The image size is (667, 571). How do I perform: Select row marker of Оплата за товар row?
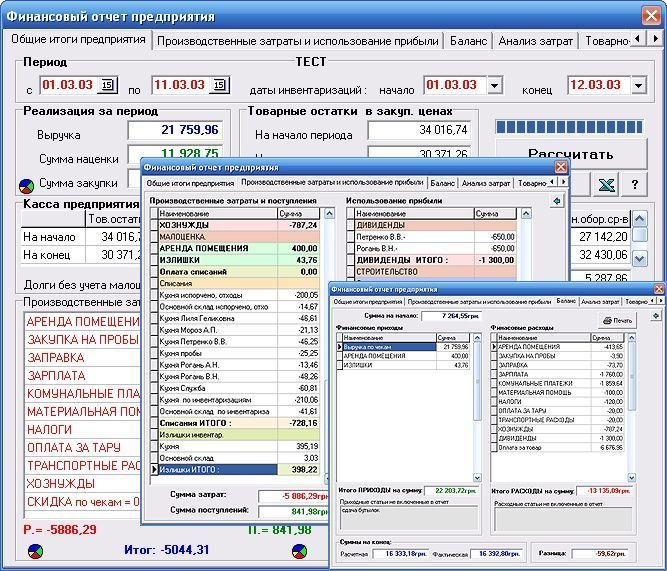[494, 448]
